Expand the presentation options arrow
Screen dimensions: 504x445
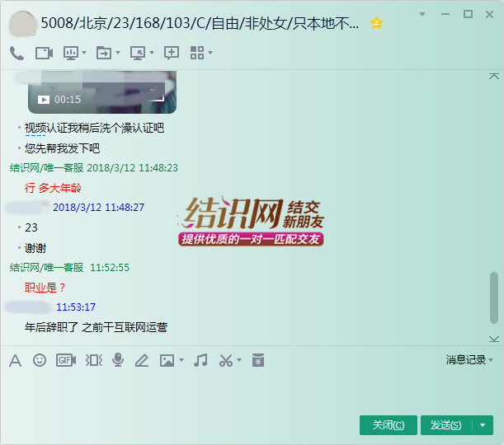84,53
